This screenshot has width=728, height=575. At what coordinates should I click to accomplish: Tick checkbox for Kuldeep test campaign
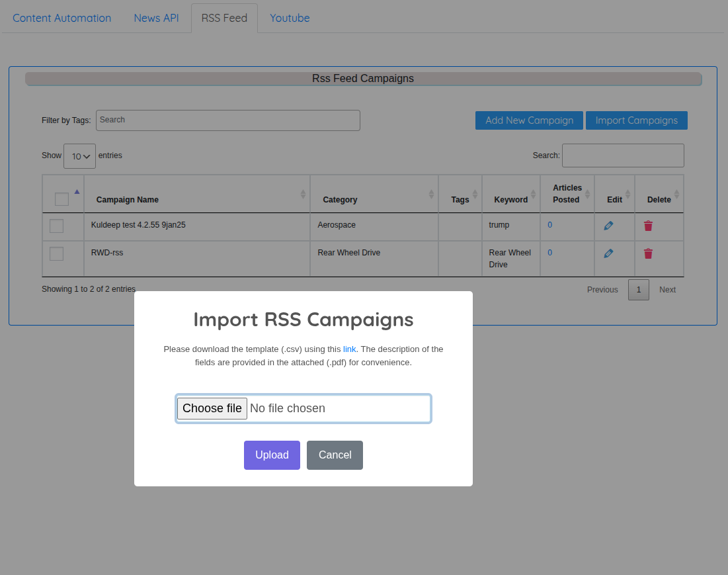57,226
